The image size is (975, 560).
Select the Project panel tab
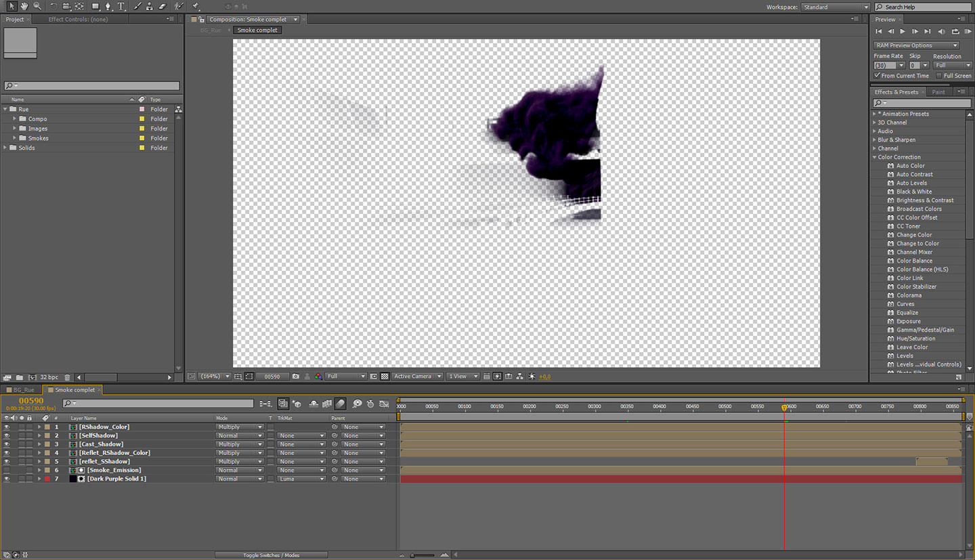click(15, 19)
